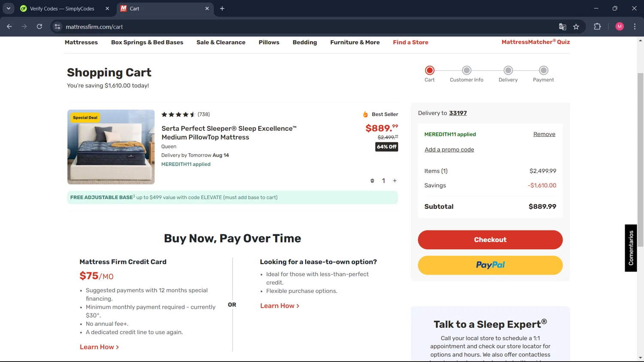Open Sale & Clearance menu
The height and width of the screenshot is (362, 644).
pos(221,42)
